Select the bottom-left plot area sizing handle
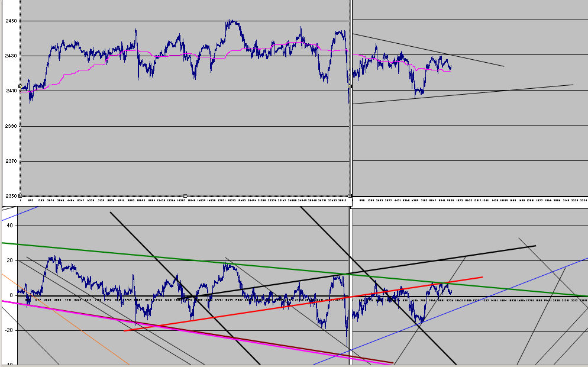 tap(20, 196)
